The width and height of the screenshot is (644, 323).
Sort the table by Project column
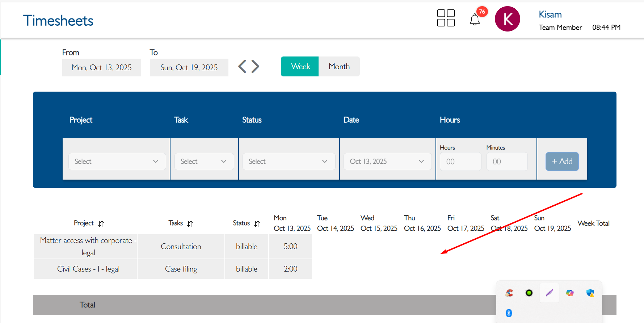[101, 224]
